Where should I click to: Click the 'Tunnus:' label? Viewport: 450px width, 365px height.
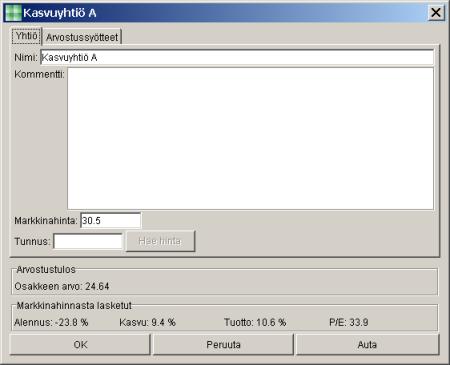click(x=32, y=241)
